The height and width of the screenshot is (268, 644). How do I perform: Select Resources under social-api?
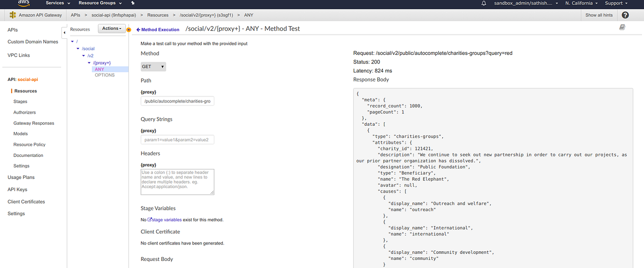point(26,91)
